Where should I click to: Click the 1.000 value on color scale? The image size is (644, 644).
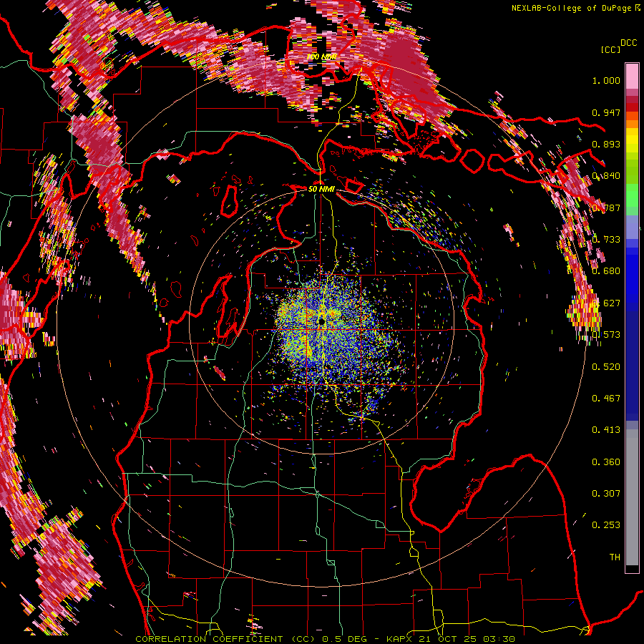(x=606, y=80)
